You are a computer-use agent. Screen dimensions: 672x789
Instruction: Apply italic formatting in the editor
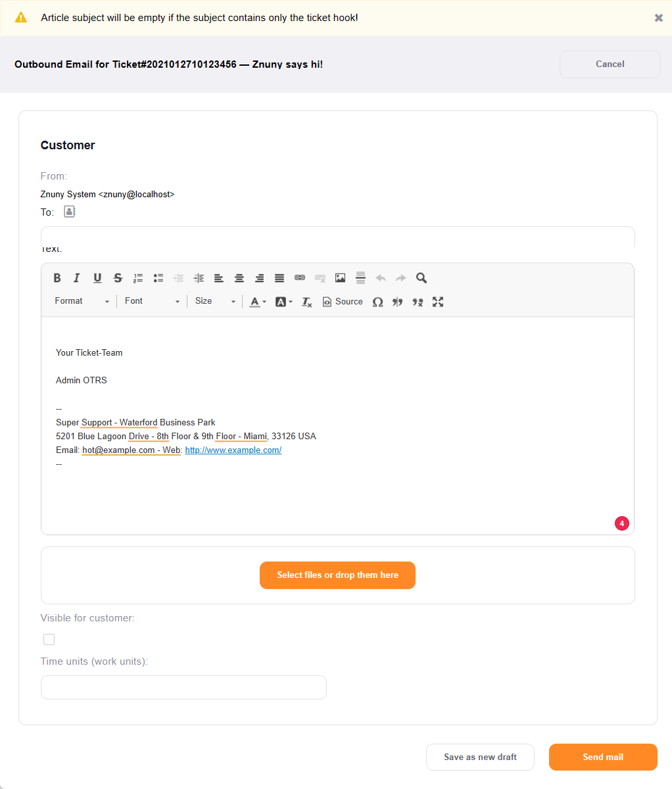click(77, 277)
